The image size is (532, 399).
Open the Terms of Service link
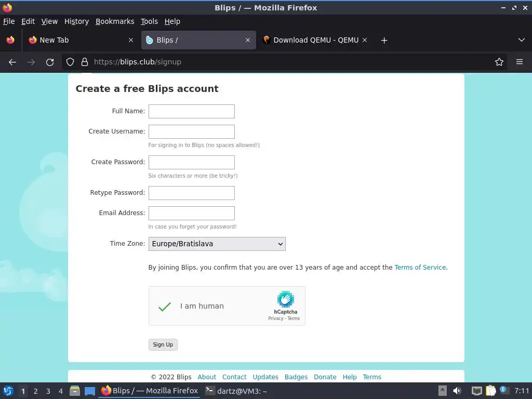pyautogui.click(x=420, y=268)
